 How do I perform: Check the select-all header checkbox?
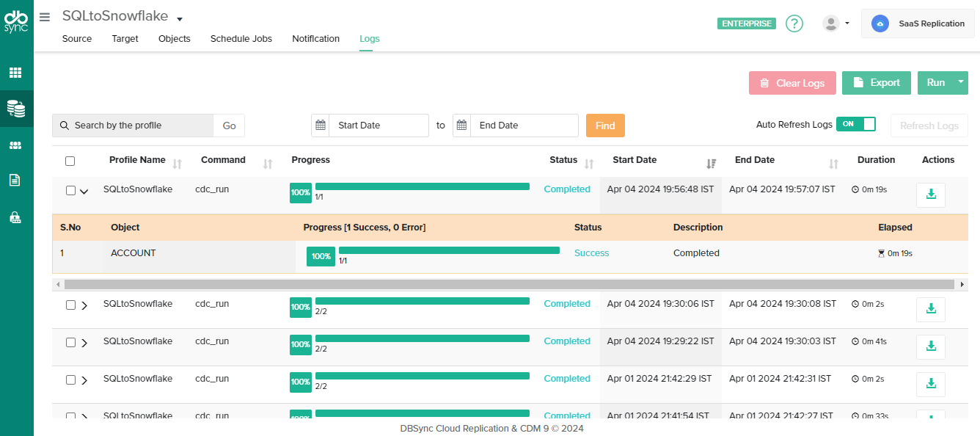[70, 161]
